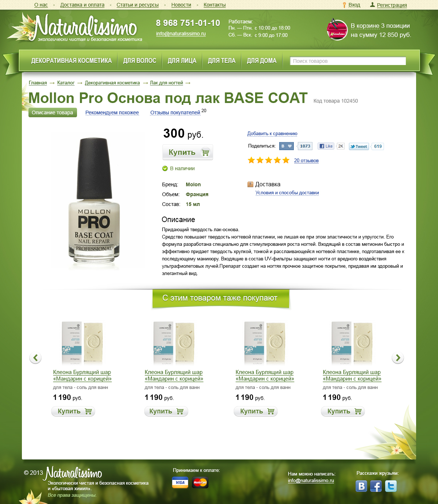
Task: Click the main Купить button for 300 руб.
Action: click(188, 152)
